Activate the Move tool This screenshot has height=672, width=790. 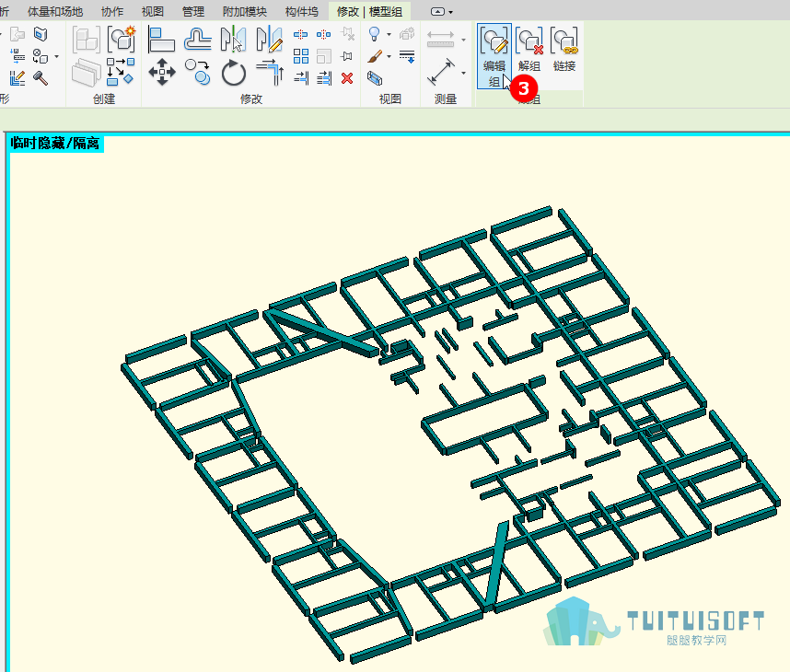click(x=162, y=73)
